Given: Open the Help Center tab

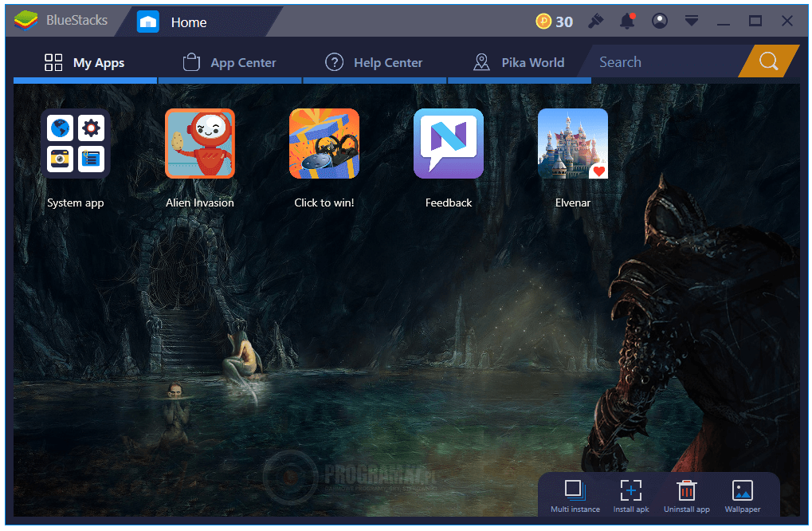Looking at the screenshot, I should coord(375,62).
